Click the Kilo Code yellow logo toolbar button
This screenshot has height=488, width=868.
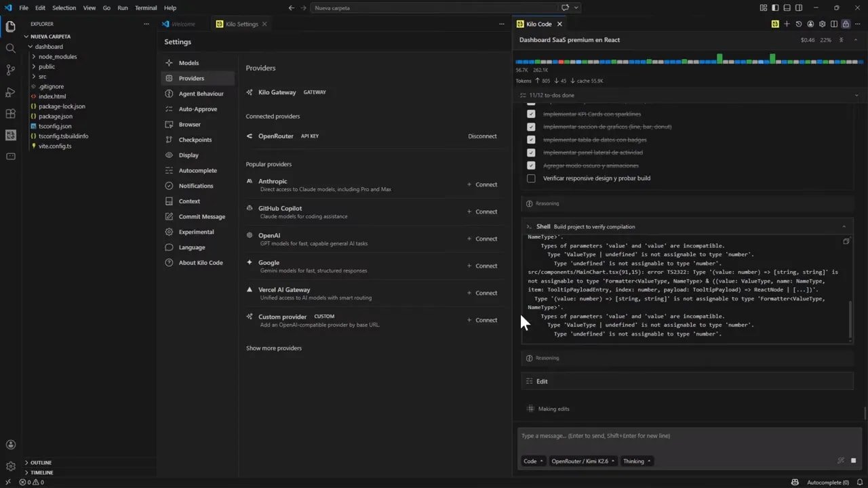click(x=775, y=24)
